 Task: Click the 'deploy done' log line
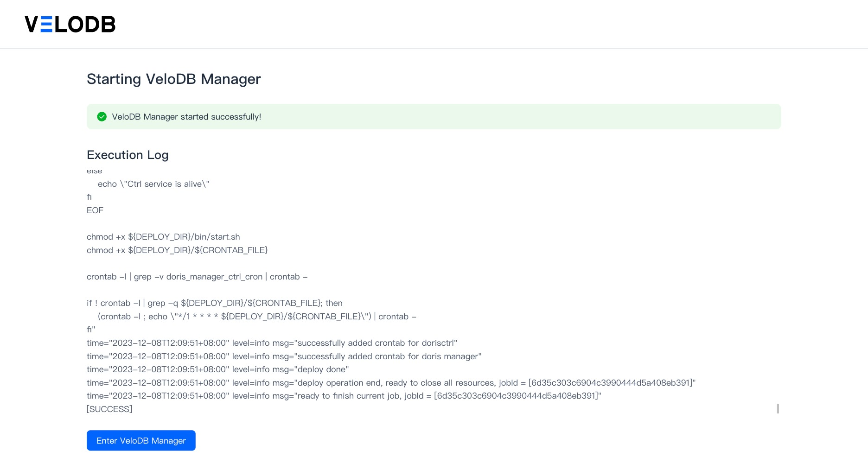coord(218,369)
